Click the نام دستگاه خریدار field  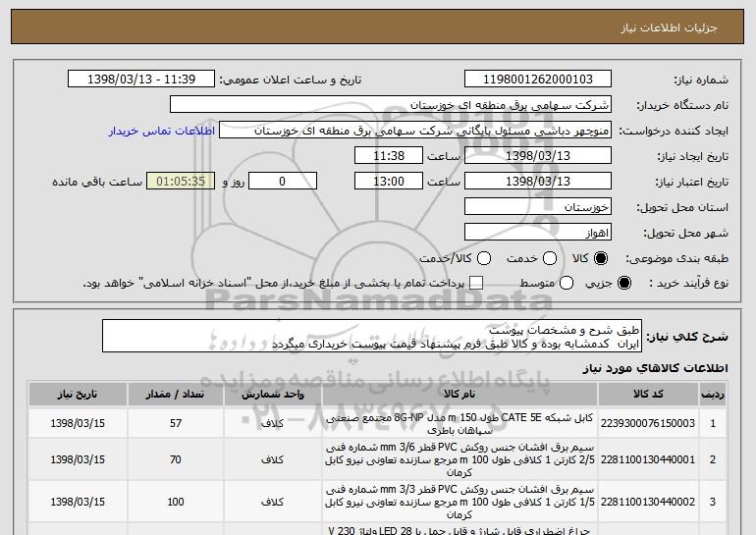tap(391, 105)
